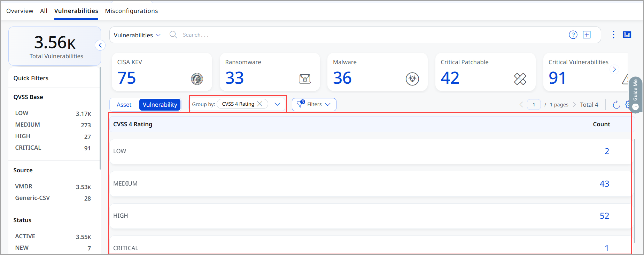The width and height of the screenshot is (644, 255).
Task: Collapse the sidebar with the left chevron
Action: (x=100, y=45)
